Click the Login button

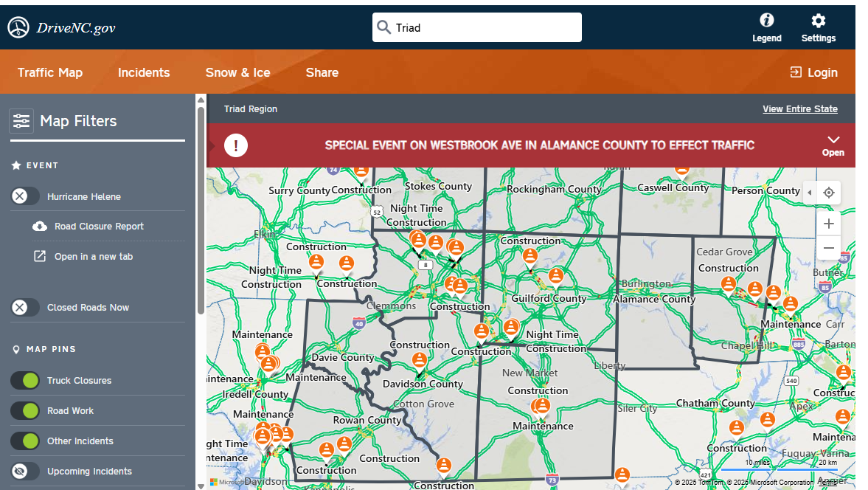[813, 72]
